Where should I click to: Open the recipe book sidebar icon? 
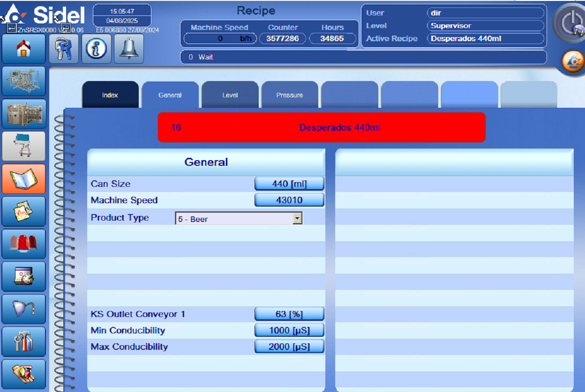point(24,178)
